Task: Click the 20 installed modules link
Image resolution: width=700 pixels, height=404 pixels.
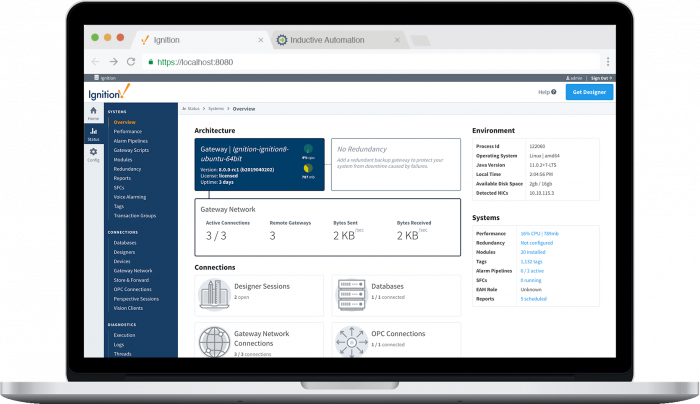Action: [x=533, y=252]
